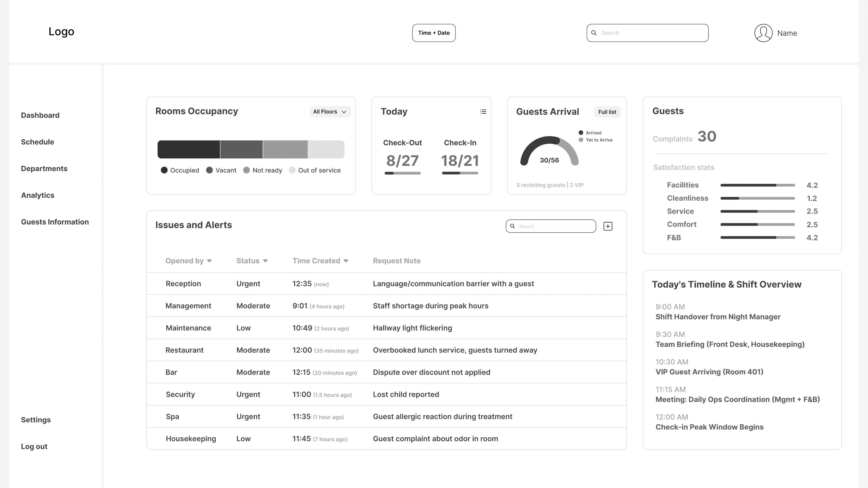Click the Occupied legend dot

tap(164, 170)
